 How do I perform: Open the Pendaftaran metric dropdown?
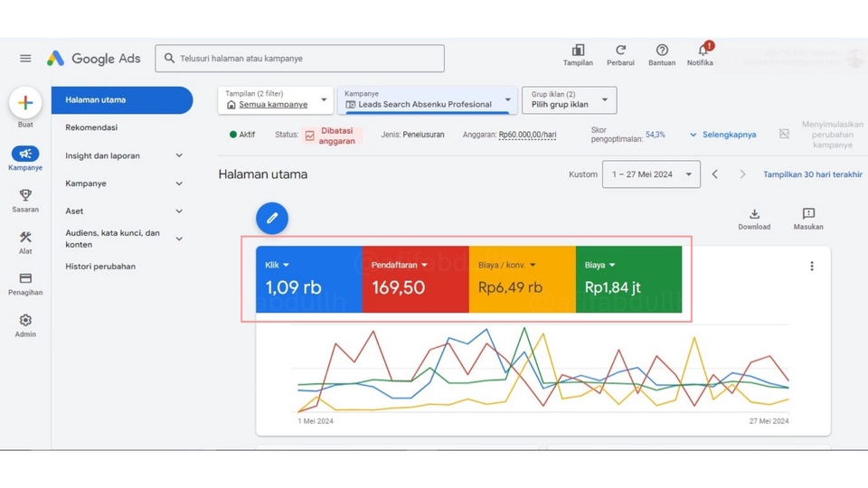(x=400, y=266)
